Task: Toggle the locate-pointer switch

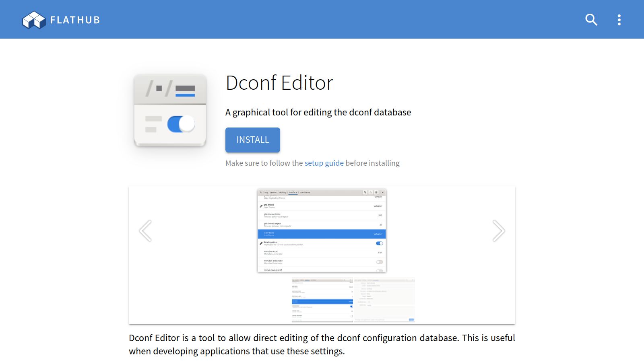Action: [x=379, y=243]
